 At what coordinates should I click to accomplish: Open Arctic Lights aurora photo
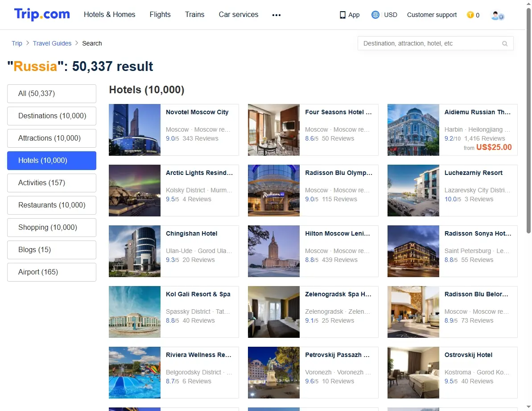point(135,191)
